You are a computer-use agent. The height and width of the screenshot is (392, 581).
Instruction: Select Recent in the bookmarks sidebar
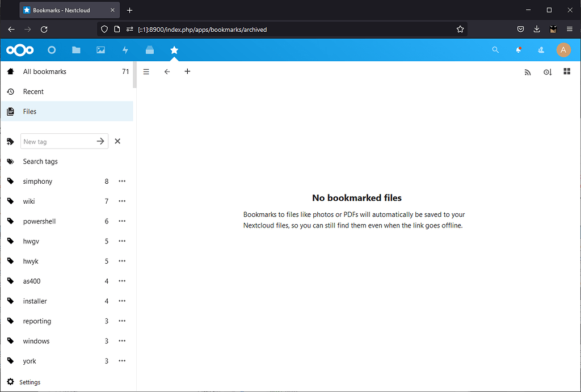point(33,91)
